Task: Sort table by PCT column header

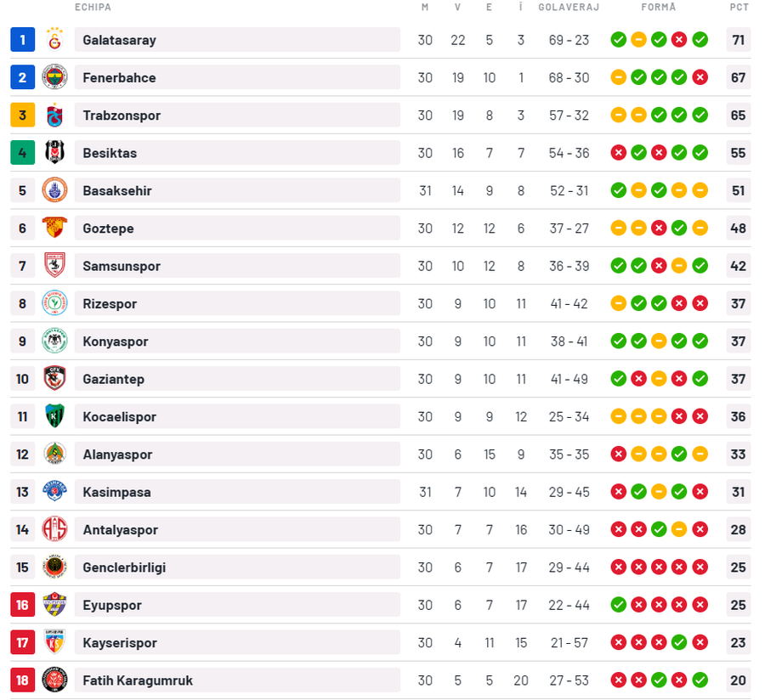Action: (739, 8)
